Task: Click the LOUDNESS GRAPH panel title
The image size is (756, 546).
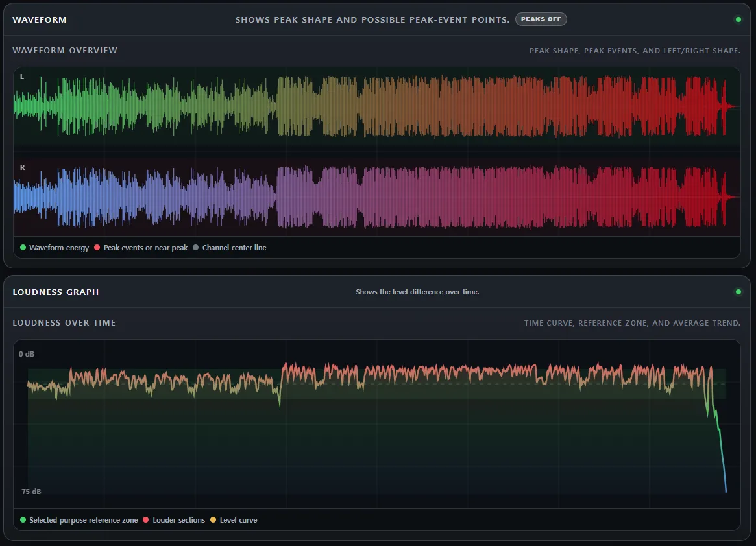Action: [x=55, y=292]
